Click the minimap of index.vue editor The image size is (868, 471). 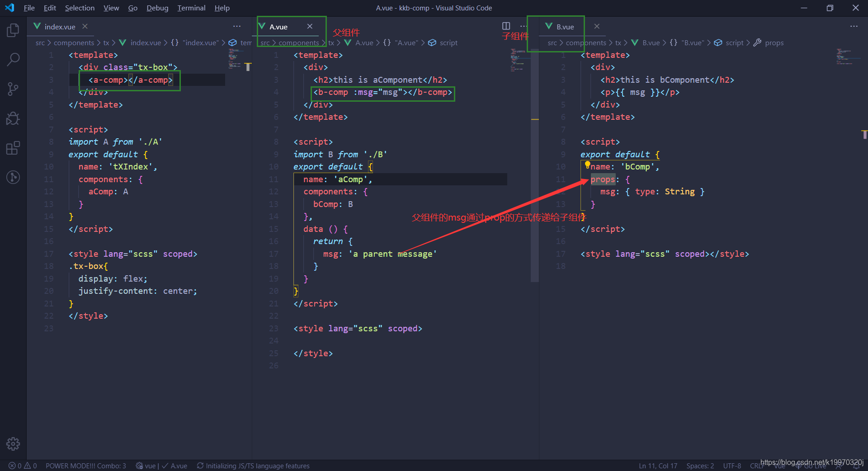click(235, 59)
